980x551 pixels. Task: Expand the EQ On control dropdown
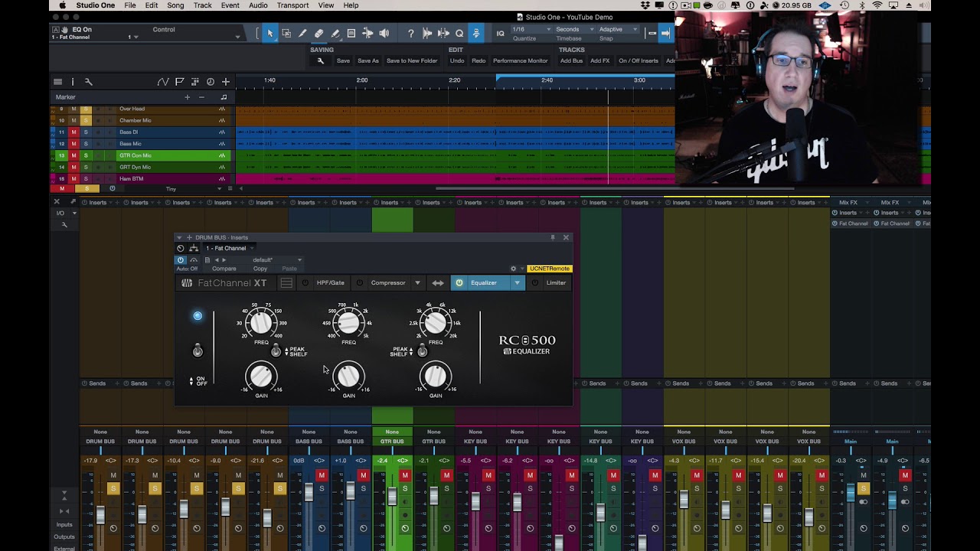pos(237,37)
